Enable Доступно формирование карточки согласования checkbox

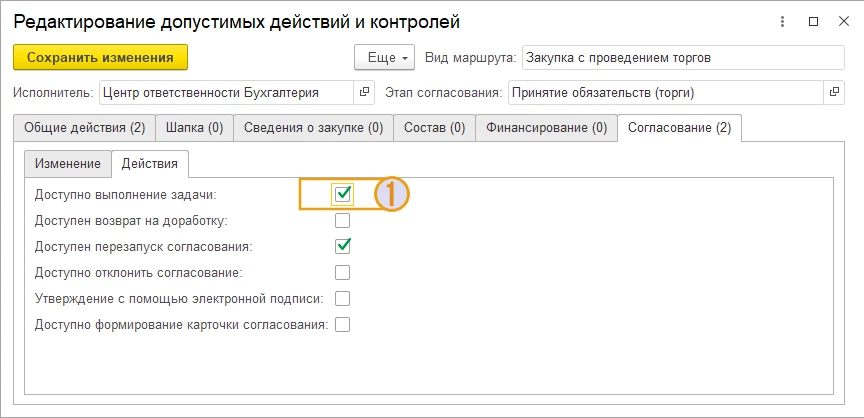tap(343, 324)
